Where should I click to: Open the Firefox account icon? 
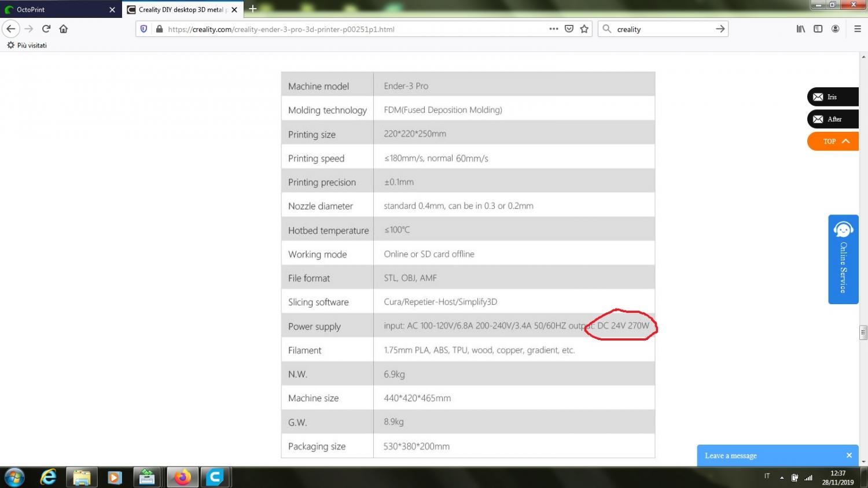835,29
